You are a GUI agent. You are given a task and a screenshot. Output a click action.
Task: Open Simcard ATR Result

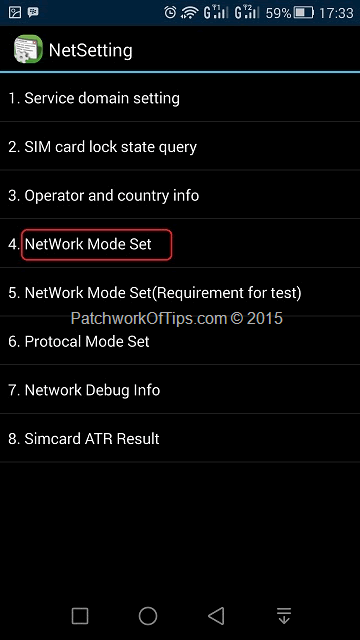coord(180,438)
